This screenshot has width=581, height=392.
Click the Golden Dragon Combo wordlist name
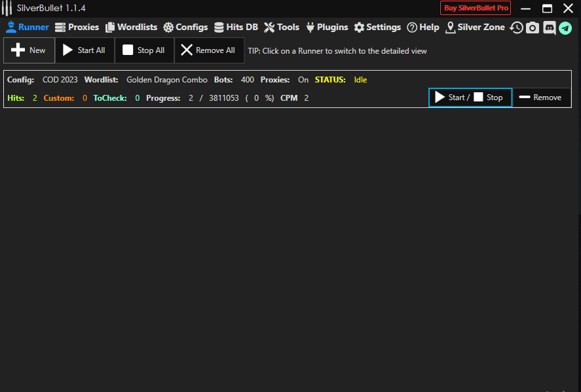[167, 80]
